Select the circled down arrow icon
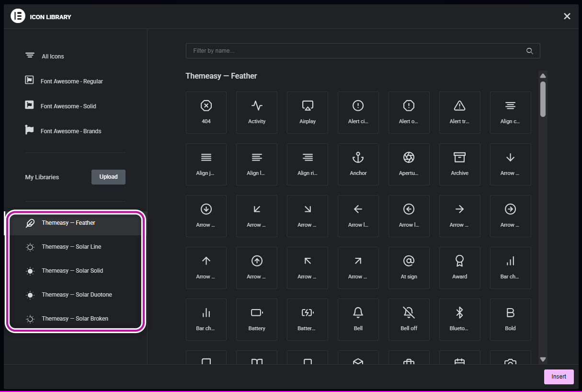This screenshot has height=392, width=582. coord(206,216)
